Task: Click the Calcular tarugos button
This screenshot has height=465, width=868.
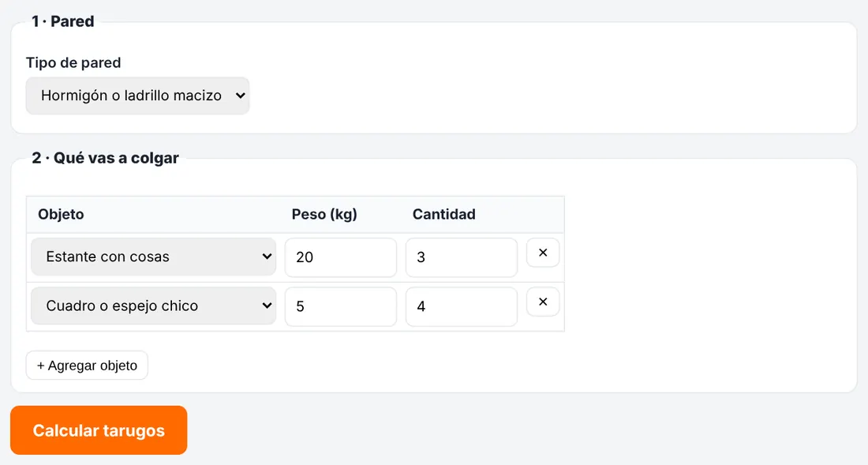Action: pyautogui.click(x=99, y=430)
